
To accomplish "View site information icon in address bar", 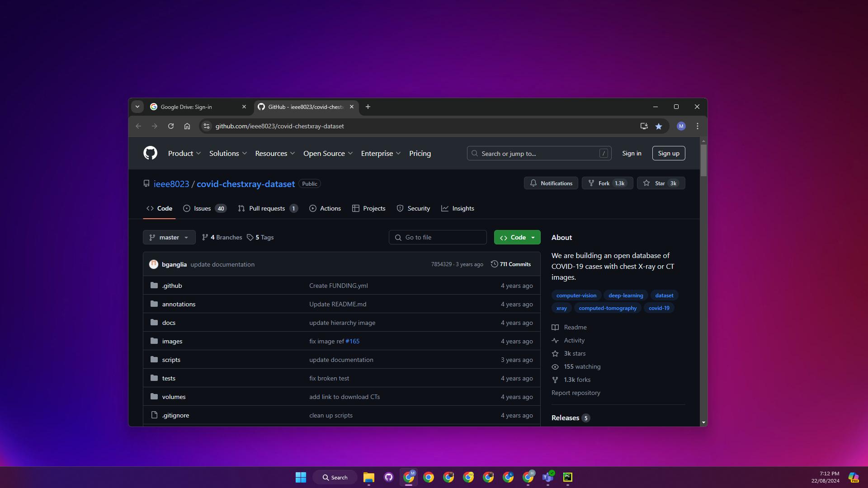I will tap(206, 126).
